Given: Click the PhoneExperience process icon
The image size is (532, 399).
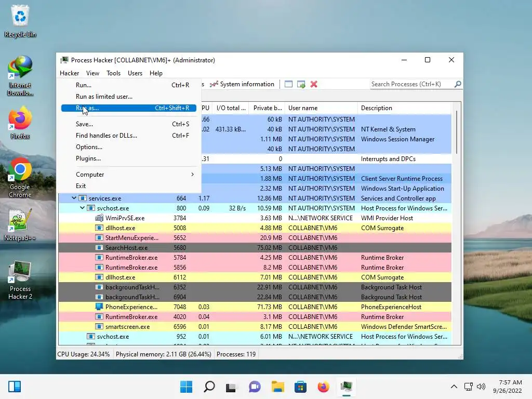Looking at the screenshot, I should tap(99, 307).
